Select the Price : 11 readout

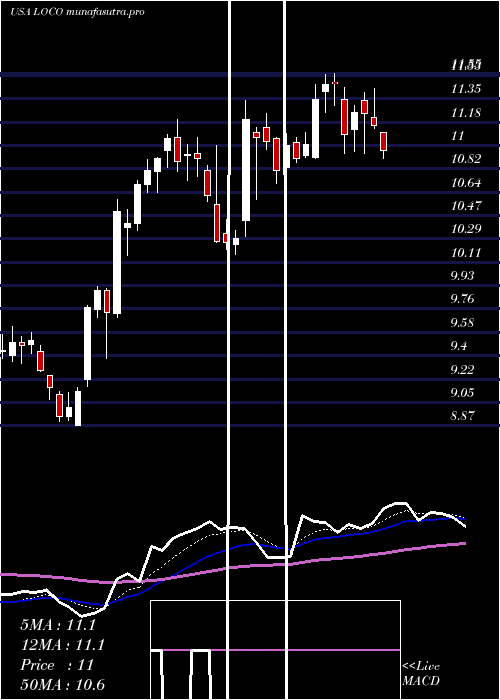(x=57, y=665)
